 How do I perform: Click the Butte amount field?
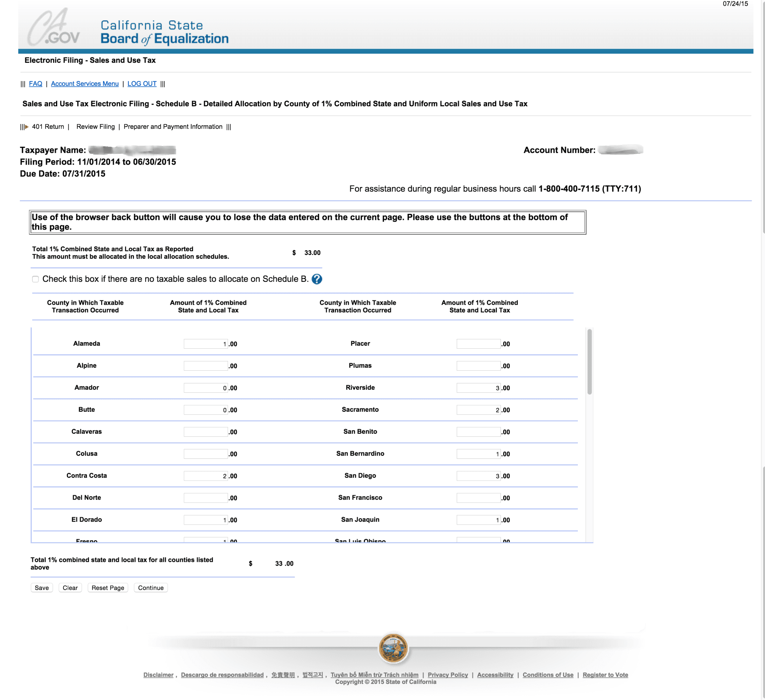tap(206, 410)
